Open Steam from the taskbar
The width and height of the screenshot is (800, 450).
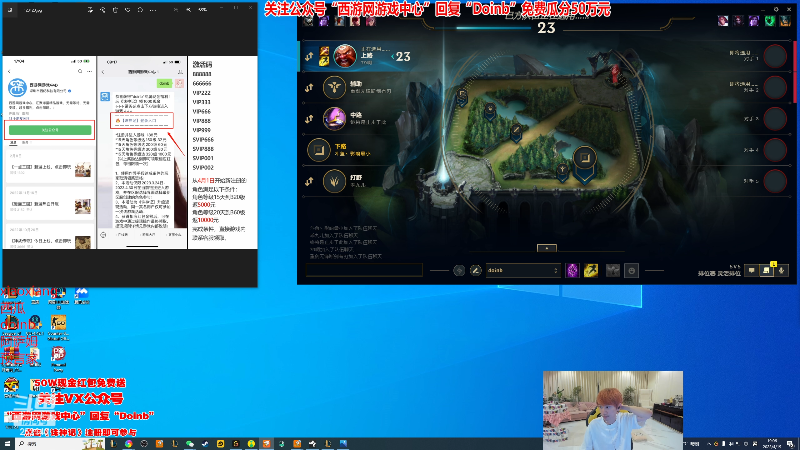pyautogui.click(x=205, y=444)
